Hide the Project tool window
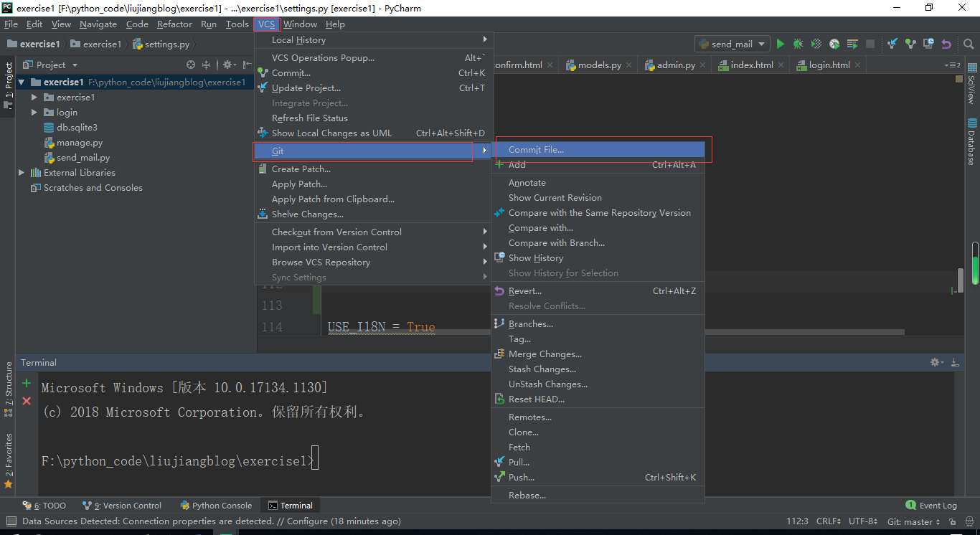The width and height of the screenshot is (980, 535). click(247, 65)
